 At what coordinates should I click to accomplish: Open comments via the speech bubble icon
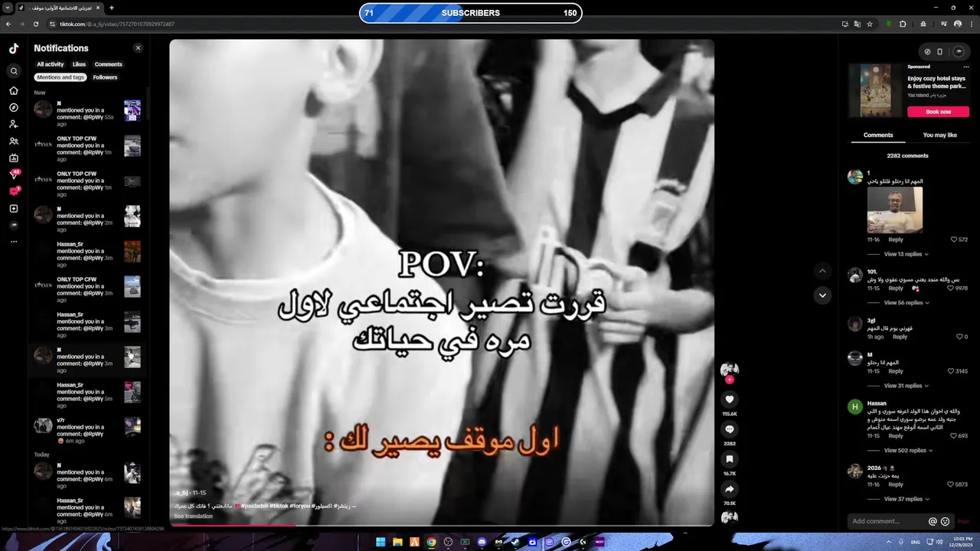click(x=730, y=429)
